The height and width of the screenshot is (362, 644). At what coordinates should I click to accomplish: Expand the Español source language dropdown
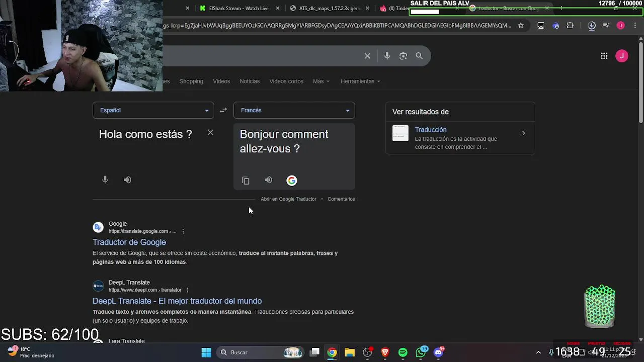(153, 110)
